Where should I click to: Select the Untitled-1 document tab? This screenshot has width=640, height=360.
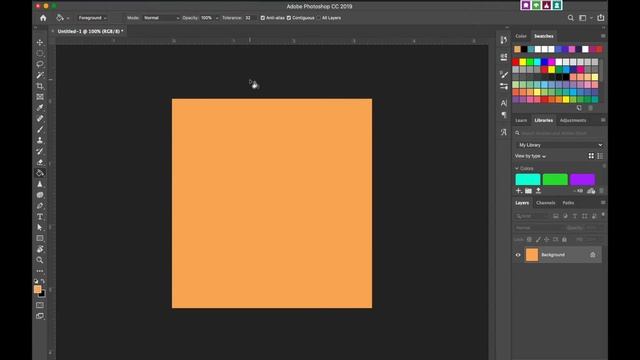(90, 31)
